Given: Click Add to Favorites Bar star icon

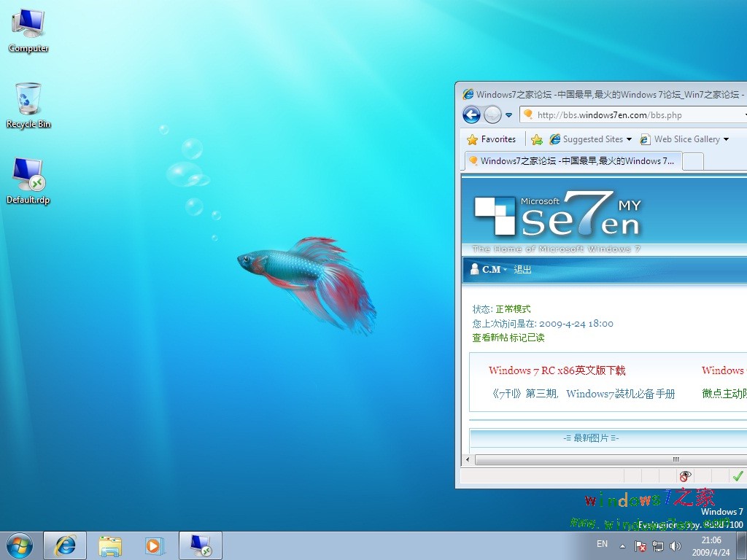Looking at the screenshot, I should pyautogui.click(x=537, y=139).
